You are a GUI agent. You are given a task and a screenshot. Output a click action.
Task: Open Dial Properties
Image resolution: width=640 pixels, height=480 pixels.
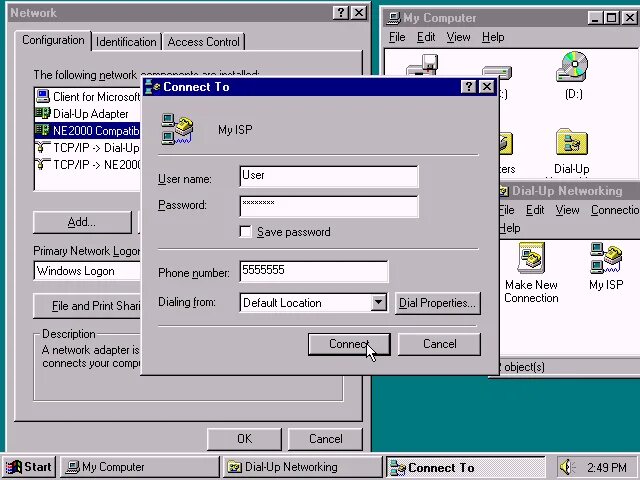437,303
